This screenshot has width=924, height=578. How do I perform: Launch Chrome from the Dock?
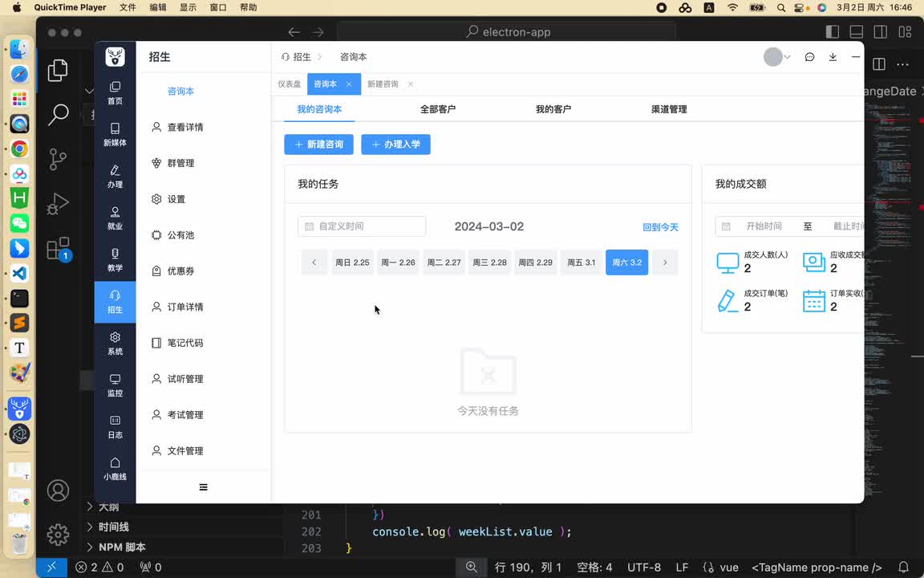point(19,149)
